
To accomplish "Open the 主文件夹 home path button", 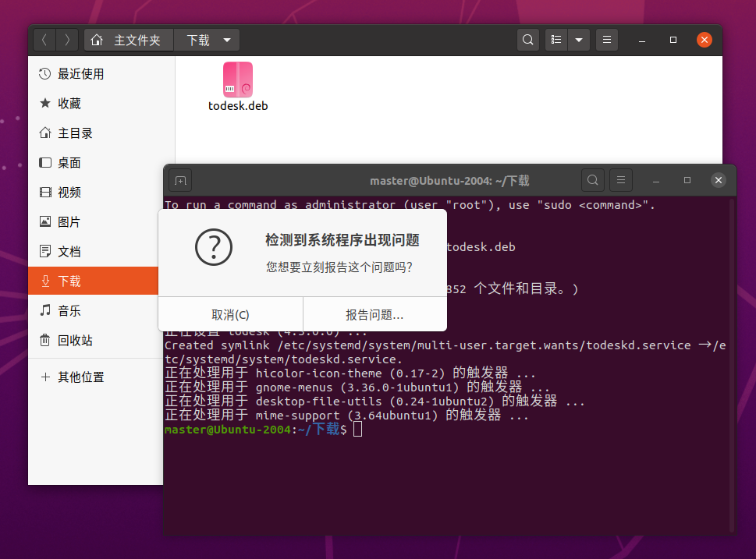I will tap(129, 40).
